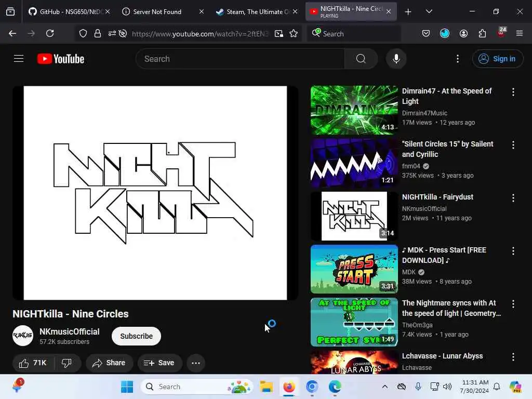Viewport: 532px width, 399px height.
Task: Share the Nine Circles video
Action: [x=109, y=363]
